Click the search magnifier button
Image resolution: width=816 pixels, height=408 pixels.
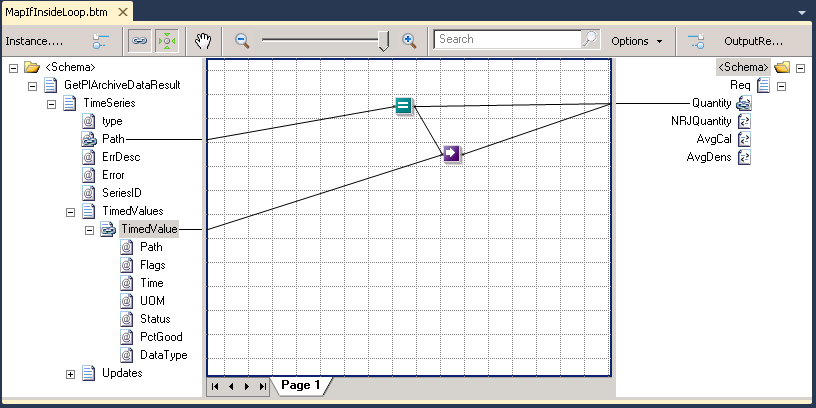tap(590, 40)
